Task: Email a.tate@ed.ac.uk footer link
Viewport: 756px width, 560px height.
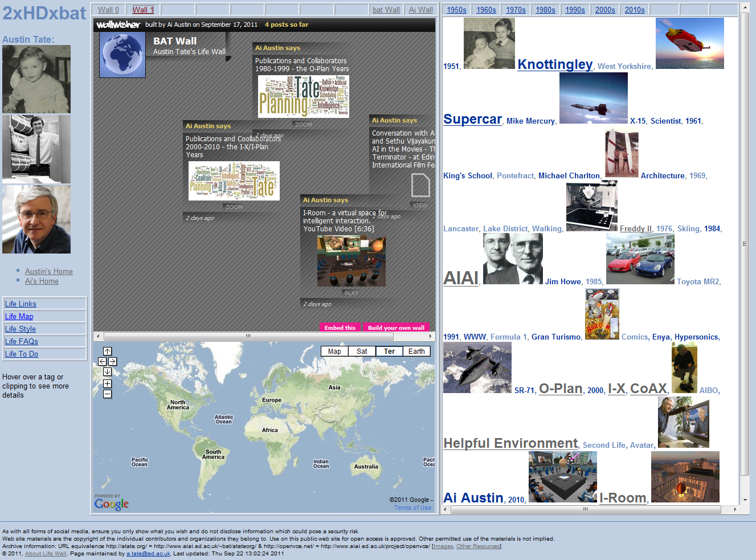Action: pyautogui.click(x=148, y=554)
